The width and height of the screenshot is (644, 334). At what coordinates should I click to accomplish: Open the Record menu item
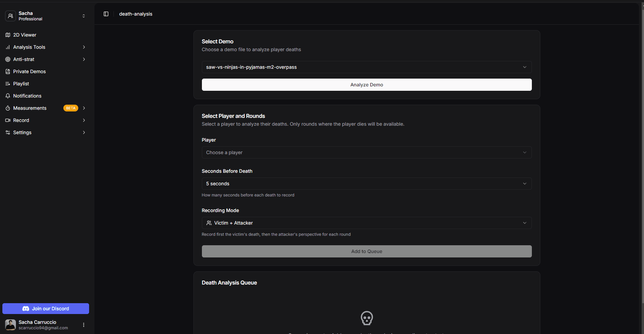(x=21, y=120)
